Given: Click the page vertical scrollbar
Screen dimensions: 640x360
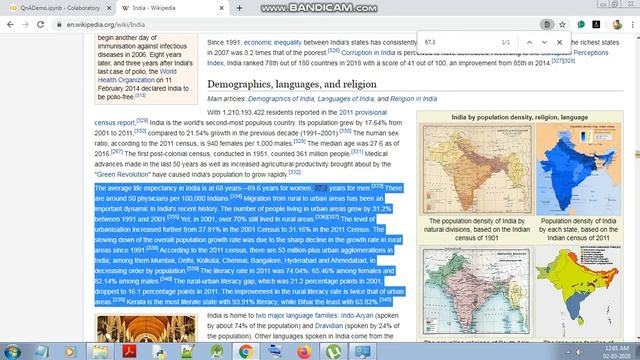Looking at the screenshot, I should click(x=637, y=188).
